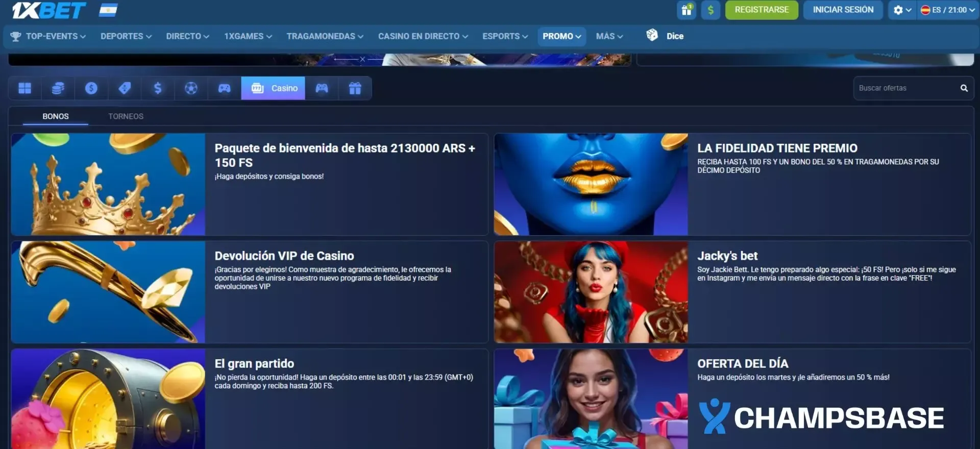Select the gamepad filter left of Casino
Viewport: 980px width, 449px height.
tap(224, 88)
